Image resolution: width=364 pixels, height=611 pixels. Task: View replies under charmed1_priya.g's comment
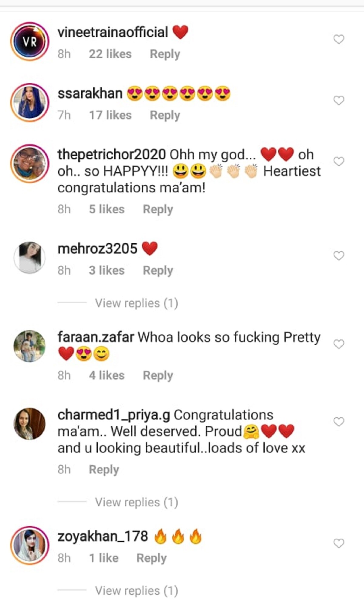tap(136, 502)
